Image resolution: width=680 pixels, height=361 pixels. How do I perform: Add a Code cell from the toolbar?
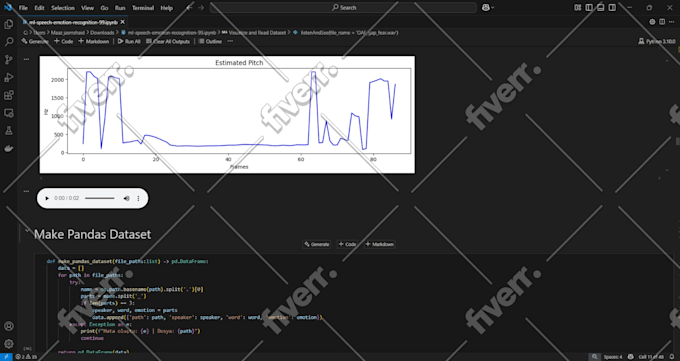tap(63, 41)
